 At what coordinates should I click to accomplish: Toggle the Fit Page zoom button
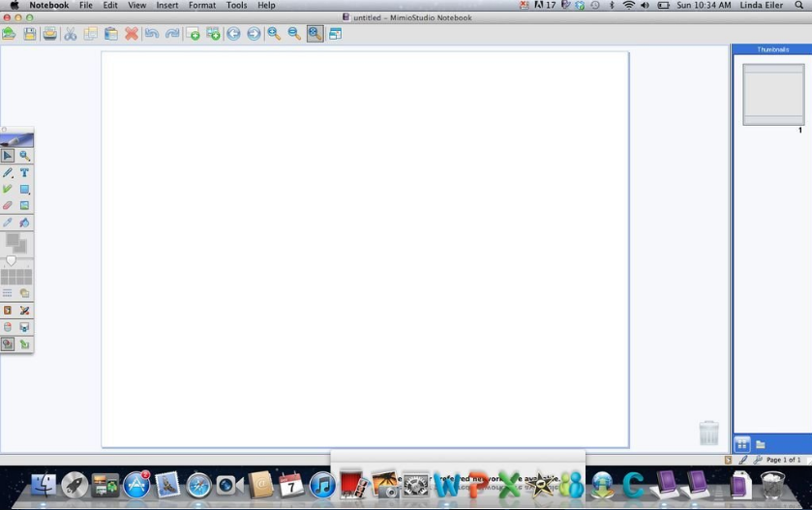click(315, 34)
